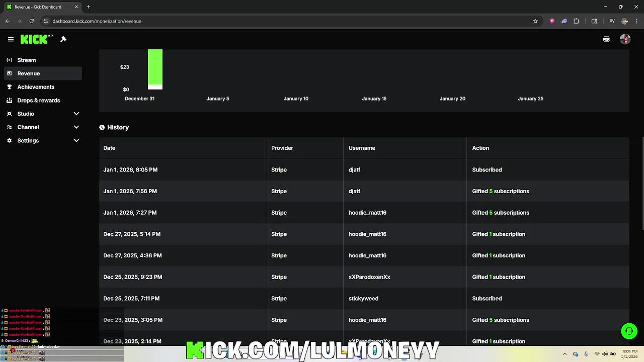
Task: Expand the Settings menu chevron
Action: pyautogui.click(x=76, y=141)
